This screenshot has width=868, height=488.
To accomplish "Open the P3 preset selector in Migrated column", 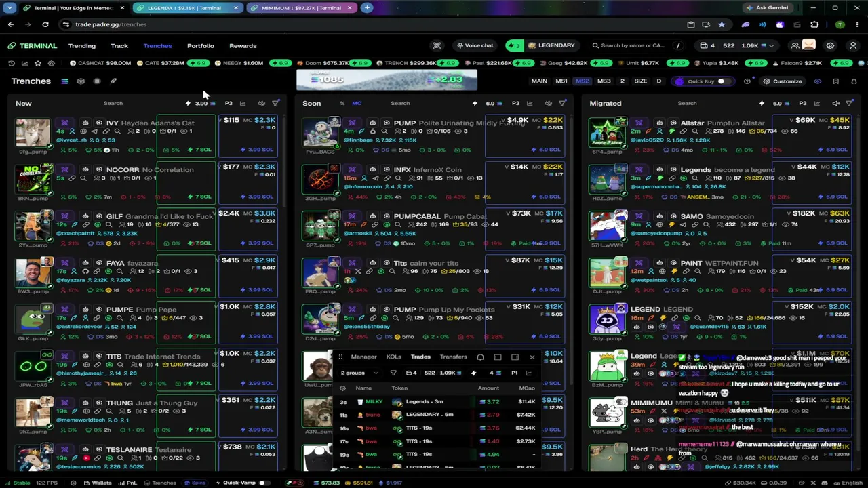I will point(802,104).
